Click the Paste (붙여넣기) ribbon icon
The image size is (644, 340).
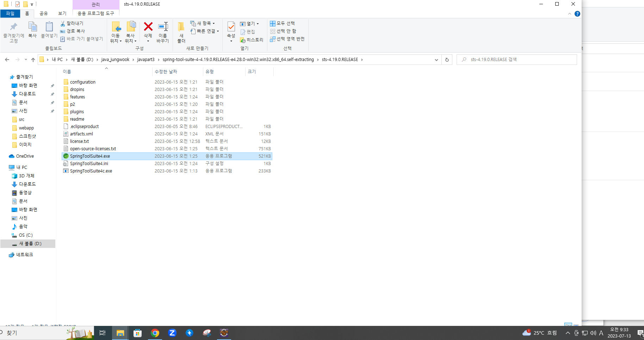pyautogui.click(x=49, y=27)
